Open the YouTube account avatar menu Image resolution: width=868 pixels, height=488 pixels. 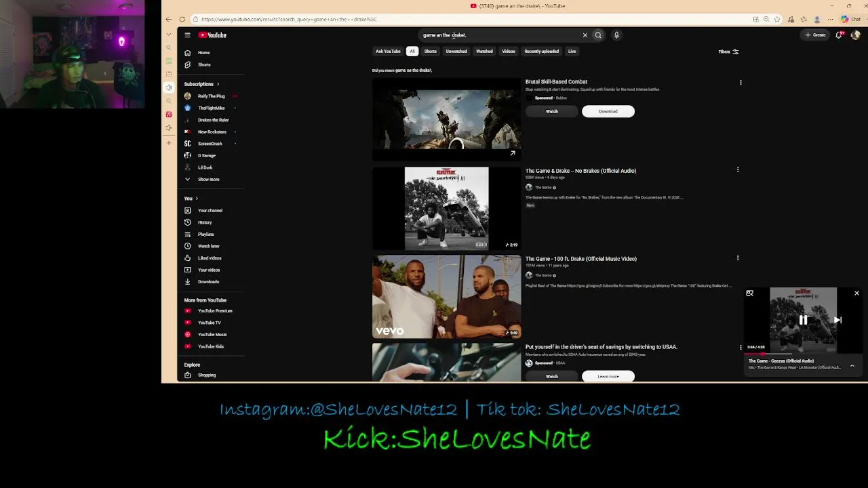click(x=855, y=35)
